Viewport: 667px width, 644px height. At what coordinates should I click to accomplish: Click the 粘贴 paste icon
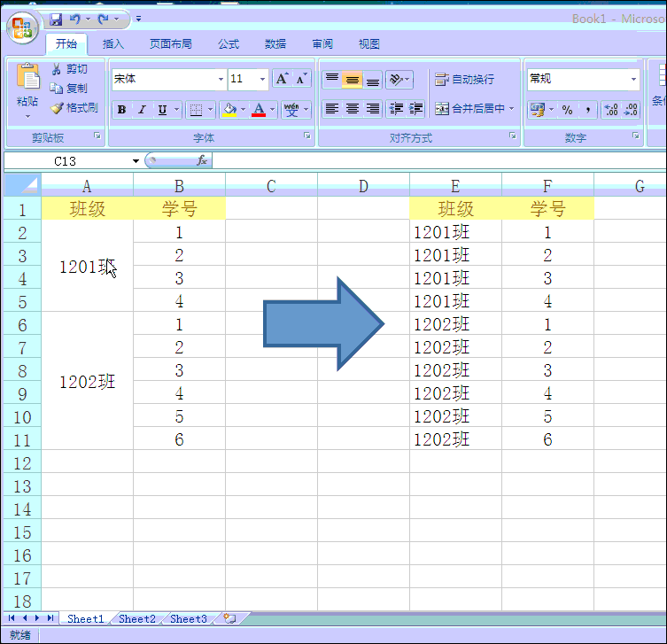pyautogui.click(x=27, y=76)
